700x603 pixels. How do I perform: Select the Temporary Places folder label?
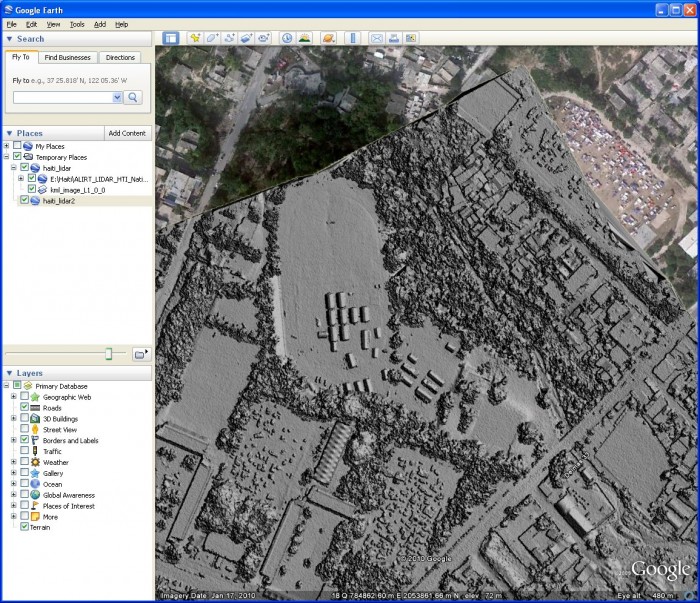coord(61,157)
